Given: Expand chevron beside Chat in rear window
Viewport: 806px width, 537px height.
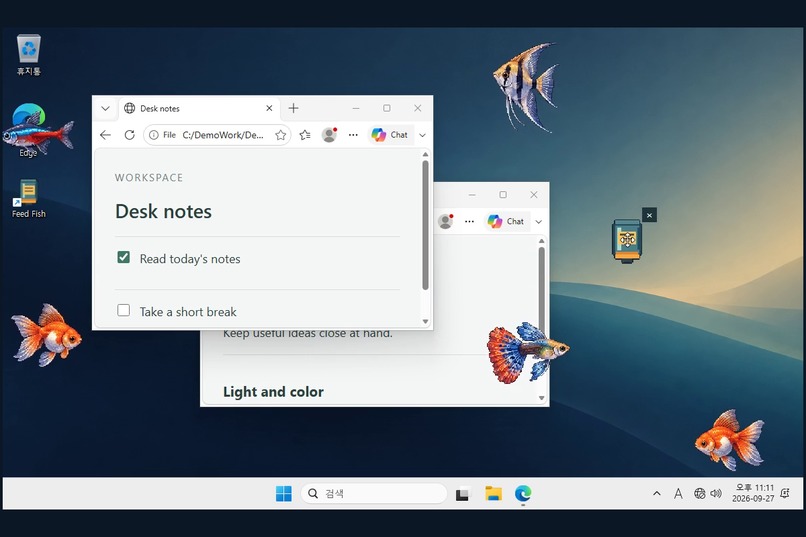Looking at the screenshot, I should coord(539,221).
